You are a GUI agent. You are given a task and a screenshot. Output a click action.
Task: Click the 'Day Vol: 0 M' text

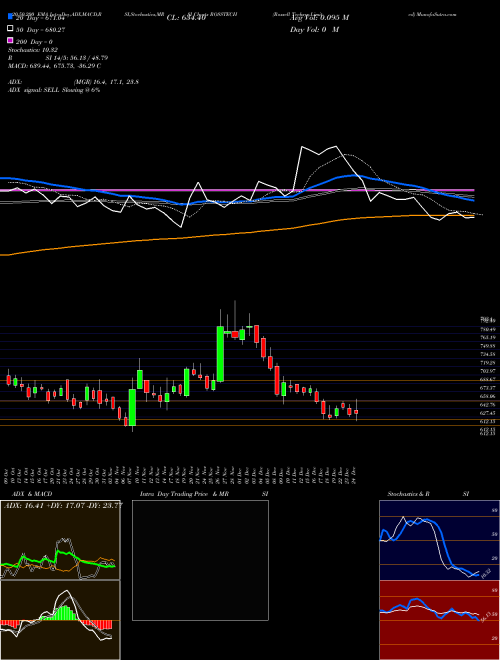(314, 29)
